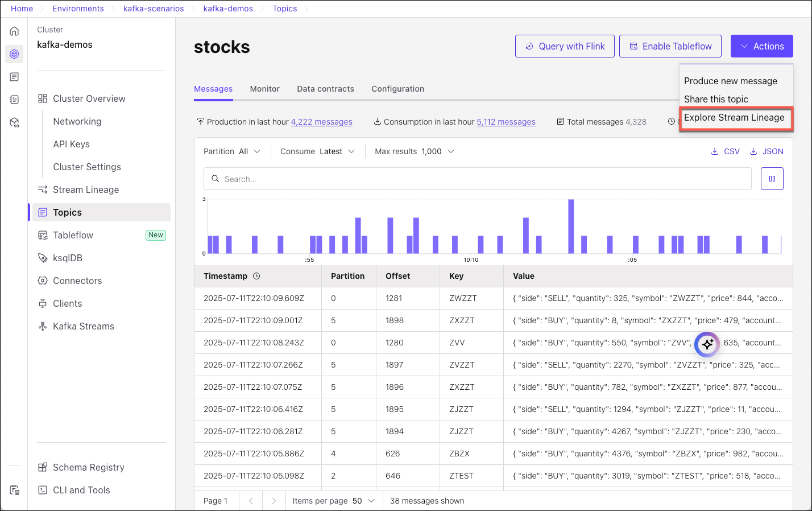The width and height of the screenshot is (812, 511).
Task: Open the 5,112 messages consumption link
Action: tap(506, 121)
